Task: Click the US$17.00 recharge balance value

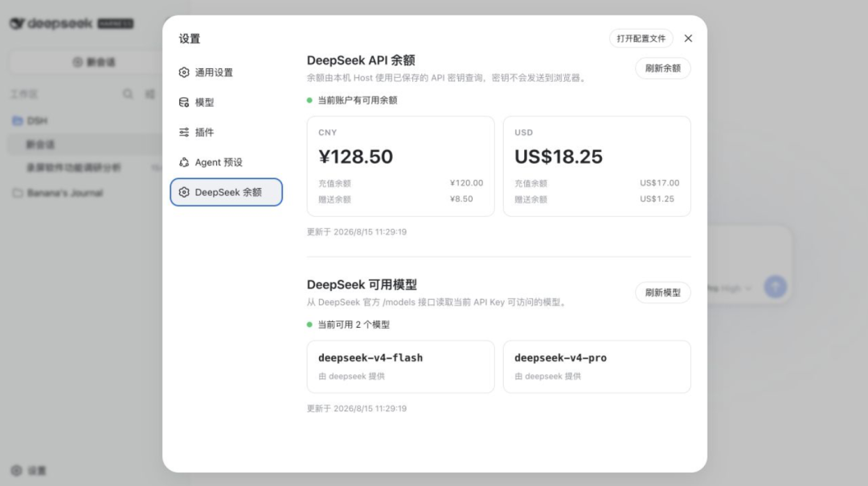Action: 659,182
